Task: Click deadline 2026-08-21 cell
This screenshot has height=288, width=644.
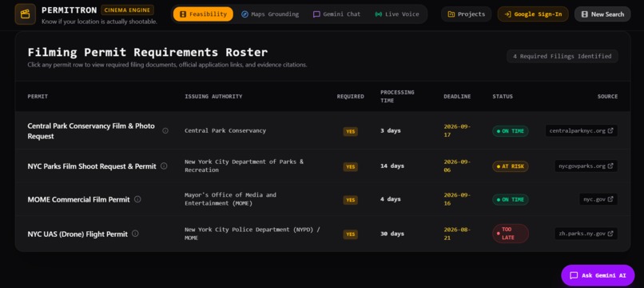Action: pos(457,234)
